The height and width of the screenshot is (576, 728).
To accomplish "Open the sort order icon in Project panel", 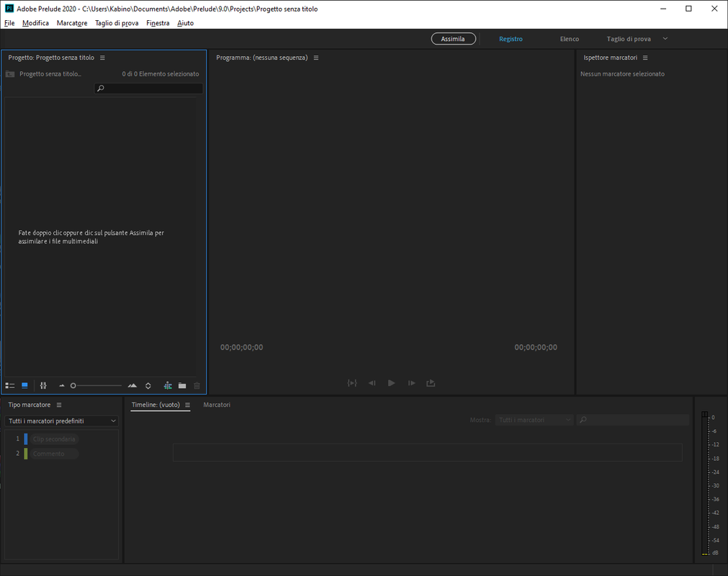I will click(148, 386).
